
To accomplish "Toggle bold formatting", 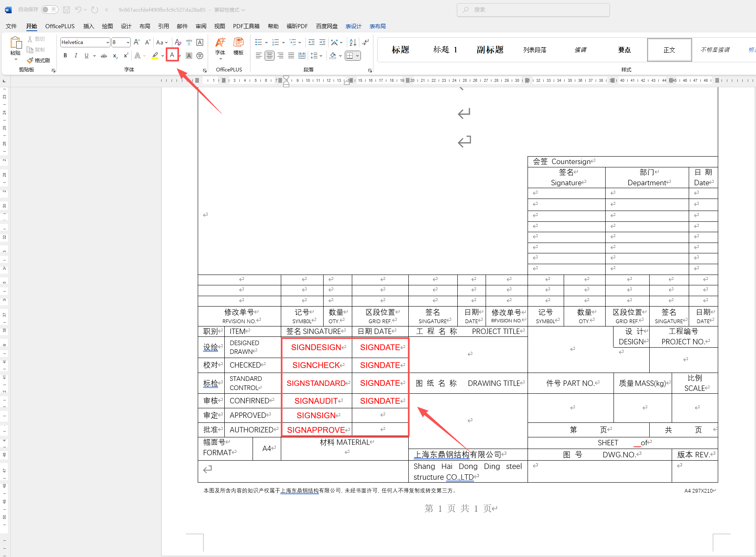I will 65,56.
